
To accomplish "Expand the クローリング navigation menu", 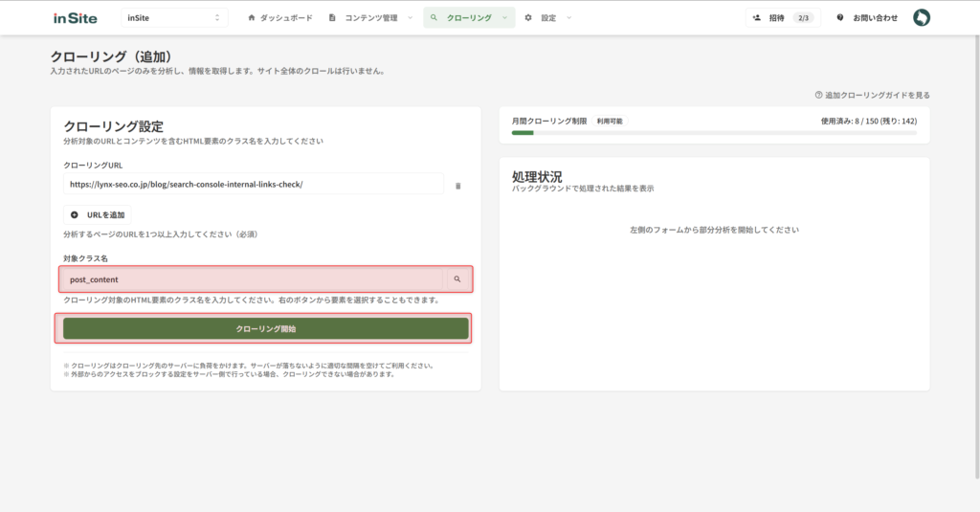I will [x=469, y=17].
